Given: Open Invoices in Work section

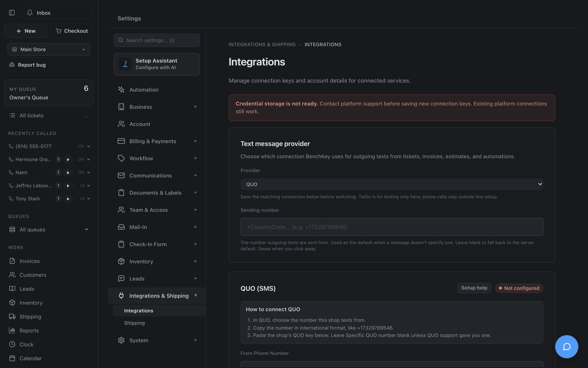Looking at the screenshot, I should (x=49, y=261).
